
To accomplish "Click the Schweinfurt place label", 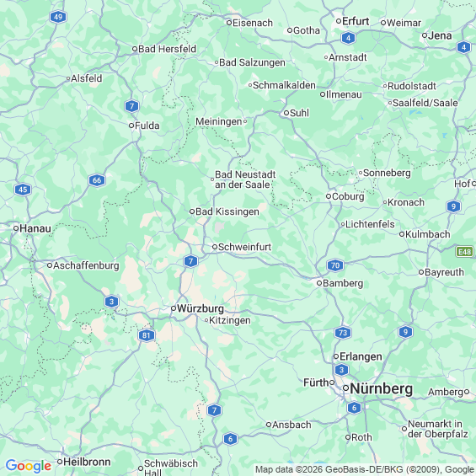I will pyautogui.click(x=244, y=247).
